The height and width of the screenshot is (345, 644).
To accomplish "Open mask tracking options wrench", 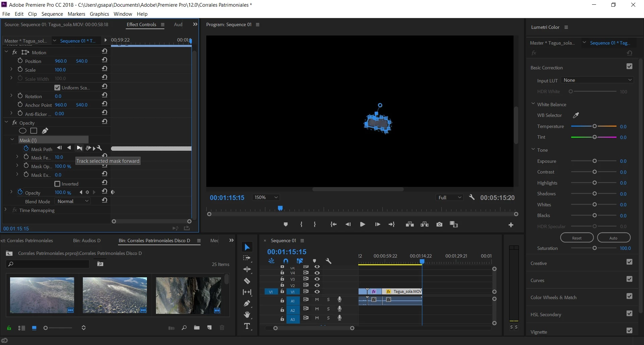I will (x=99, y=148).
